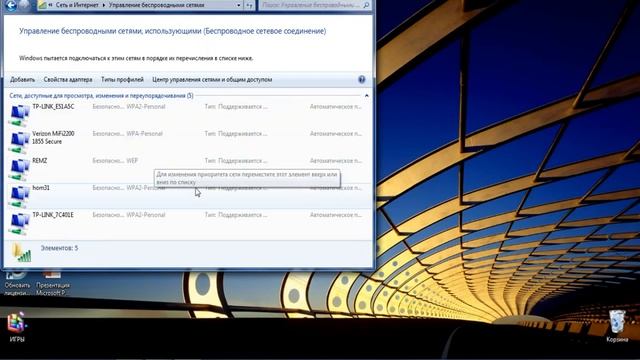
Task: Click the magnifier search icon
Action: (366, 5)
